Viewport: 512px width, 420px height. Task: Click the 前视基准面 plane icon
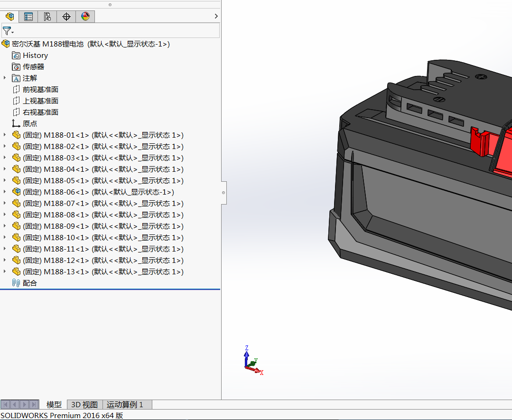(x=16, y=90)
